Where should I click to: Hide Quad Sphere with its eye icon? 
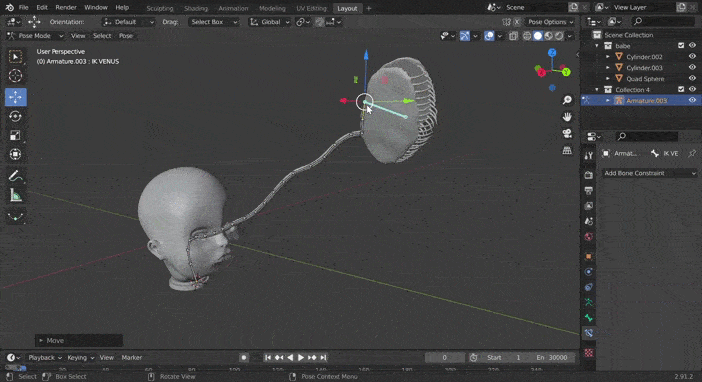tap(692, 78)
